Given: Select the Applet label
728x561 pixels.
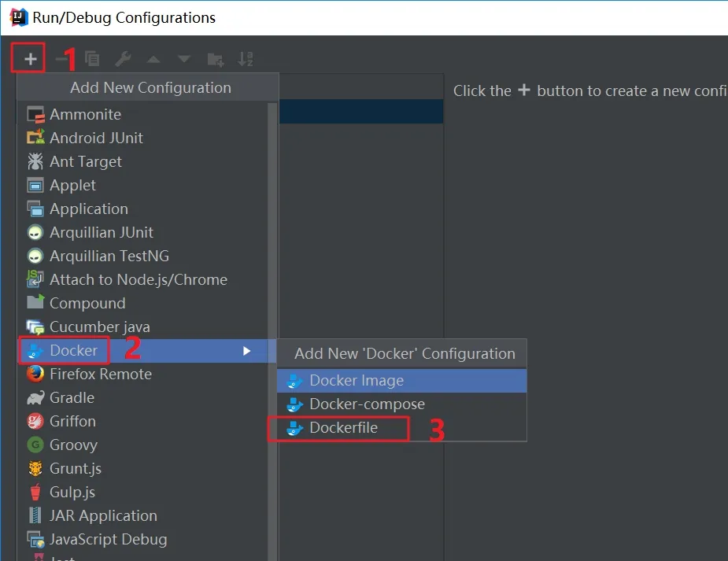Looking at the screenshot, I should [x=73, y=186].
